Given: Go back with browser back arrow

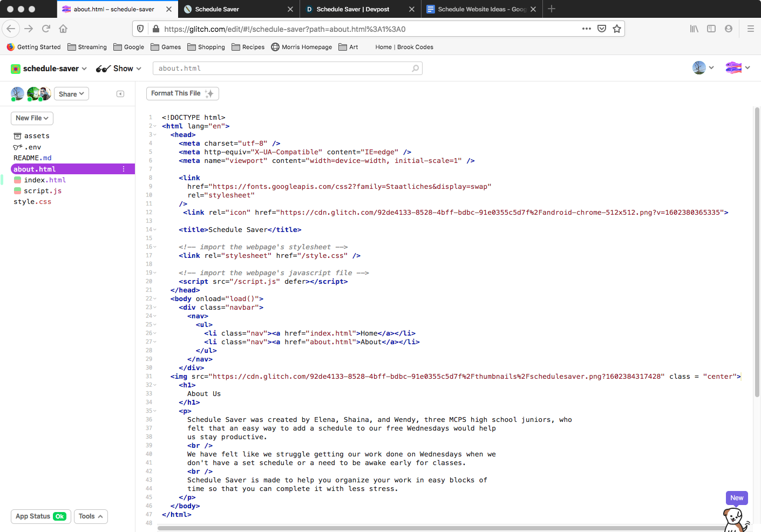Looking at the screenshot, I should (11, 29).
